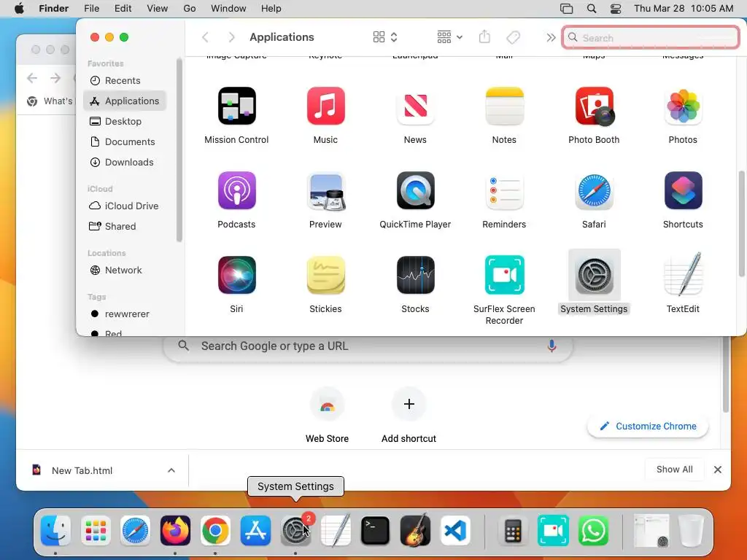Open the Window menu
Viewport: 747px width, 560px height.
pos(228,9)
